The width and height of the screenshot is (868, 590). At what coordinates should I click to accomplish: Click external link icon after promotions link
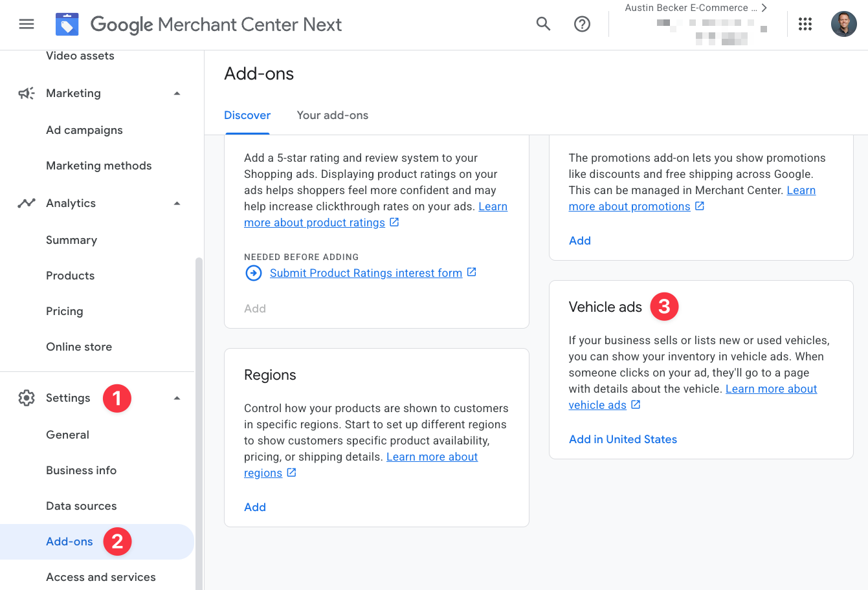tap(700, 206)
